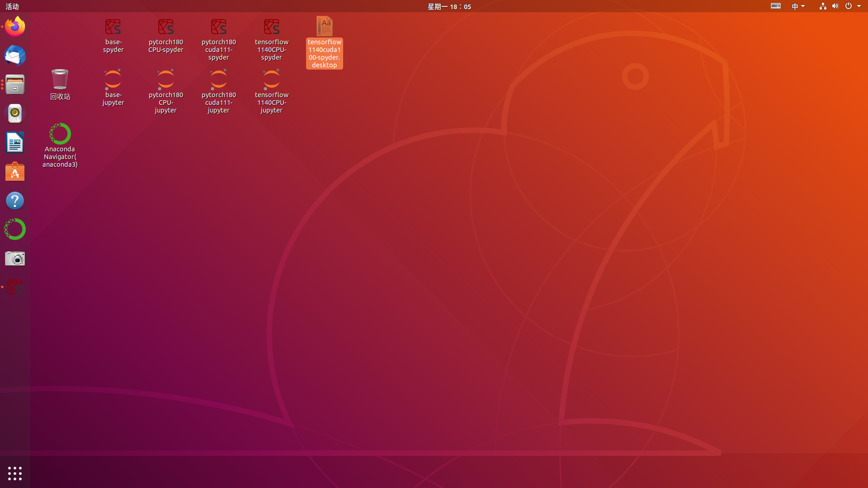868x488 pixels.
Task: Open the Help icon in the dock
Action: point(15,200)
